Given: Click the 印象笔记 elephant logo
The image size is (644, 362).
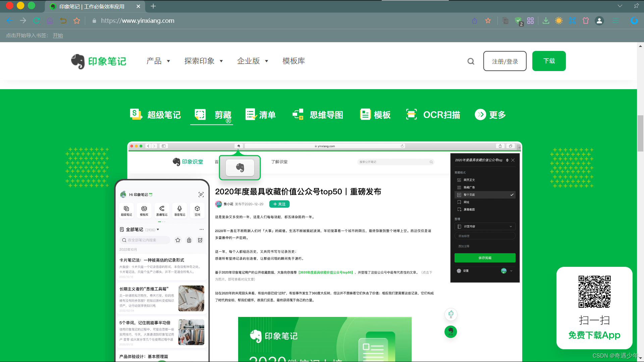Looking at the screenshot, I should pos(99,61).
